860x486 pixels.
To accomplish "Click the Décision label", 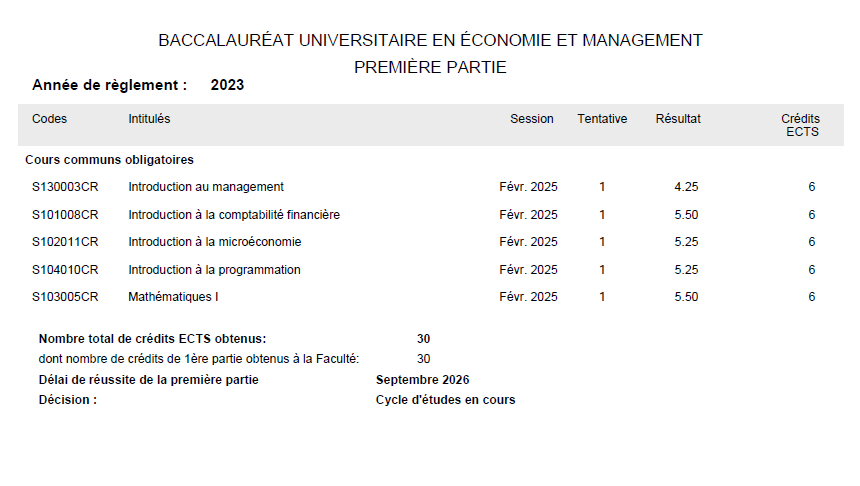I will point(67,399).
